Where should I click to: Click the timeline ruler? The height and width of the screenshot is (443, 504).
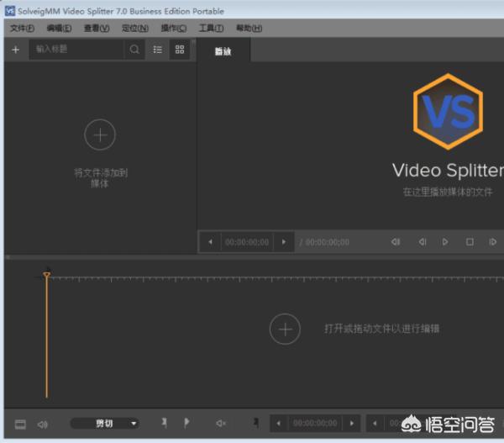click(276, 279)
